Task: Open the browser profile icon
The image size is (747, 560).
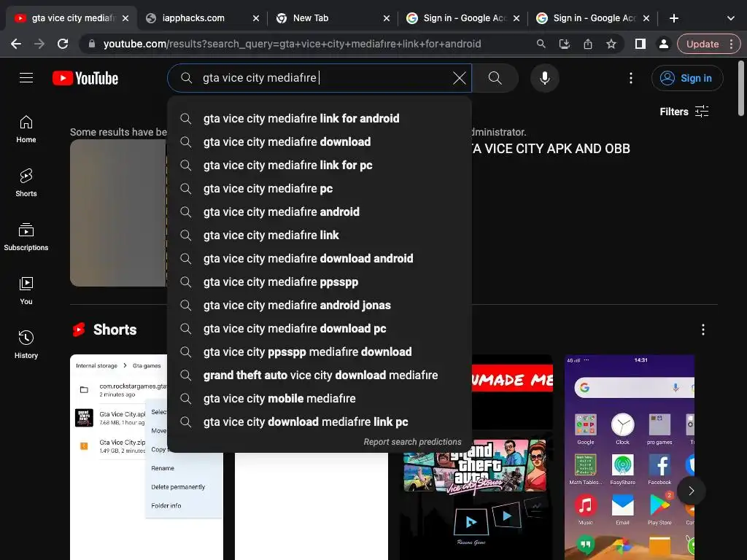Action: tap(663, 44)
